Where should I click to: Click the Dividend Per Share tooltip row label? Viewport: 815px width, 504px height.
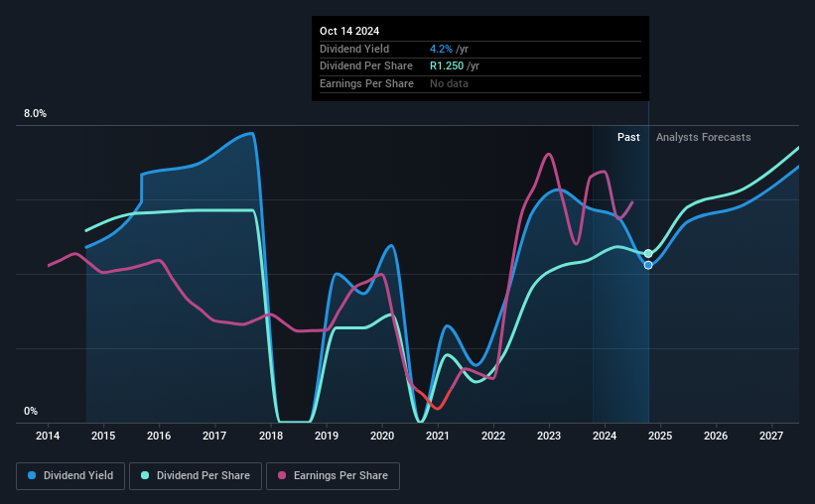click(x=366, y=66)
